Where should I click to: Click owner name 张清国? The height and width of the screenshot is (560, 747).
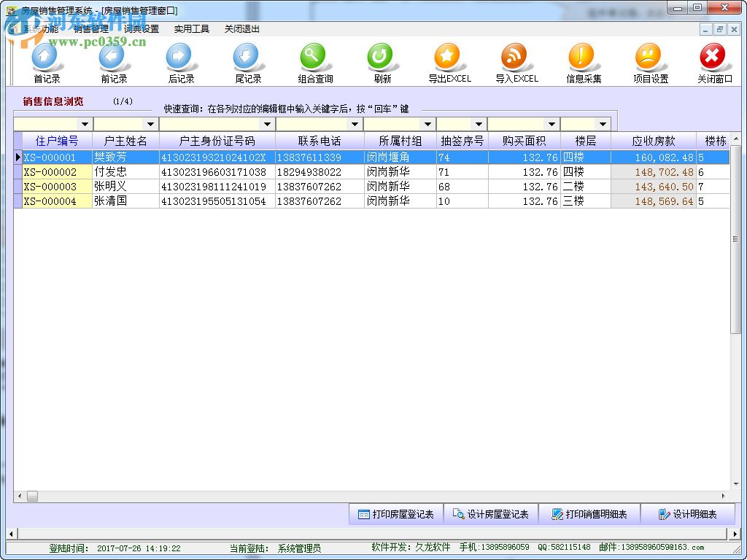[110, 201]
